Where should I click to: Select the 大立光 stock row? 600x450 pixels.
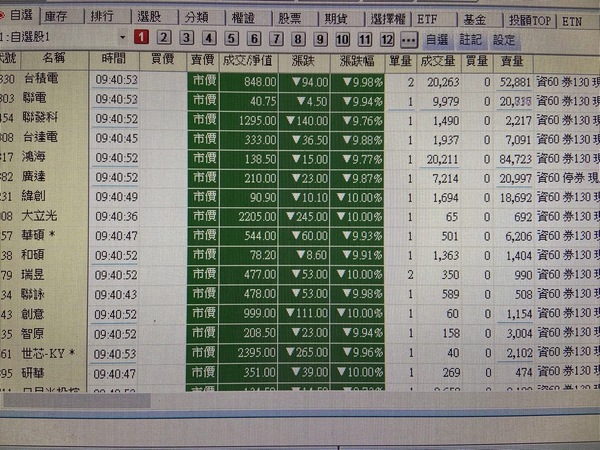click(300, 217)
